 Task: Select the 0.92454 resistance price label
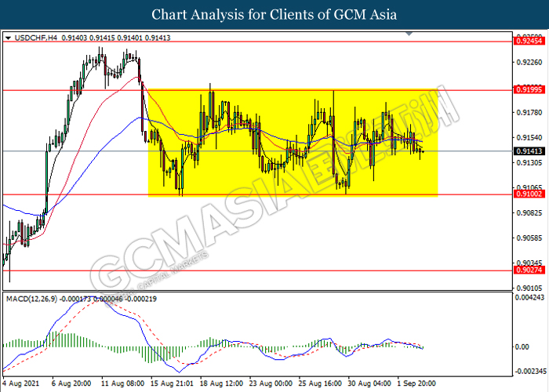point(529,41)
